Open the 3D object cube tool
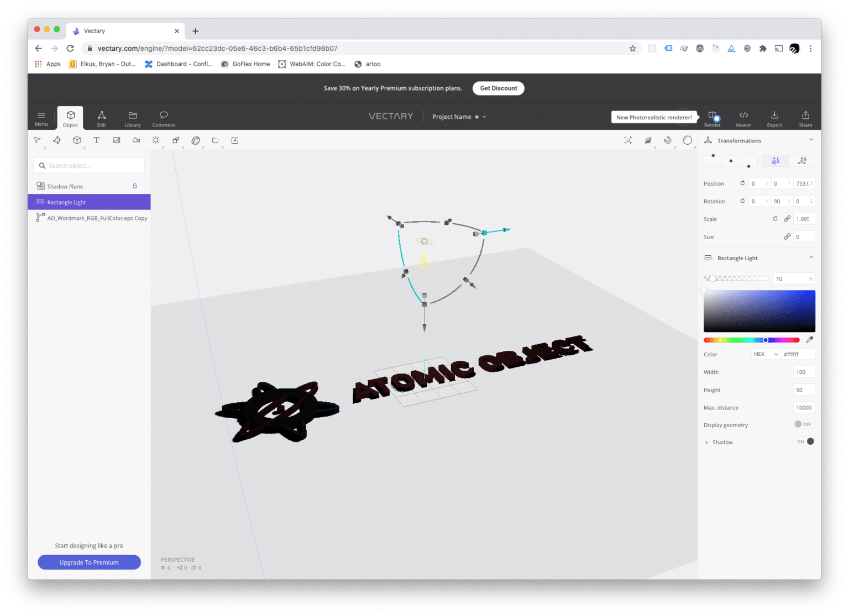 tap(77, 140)
